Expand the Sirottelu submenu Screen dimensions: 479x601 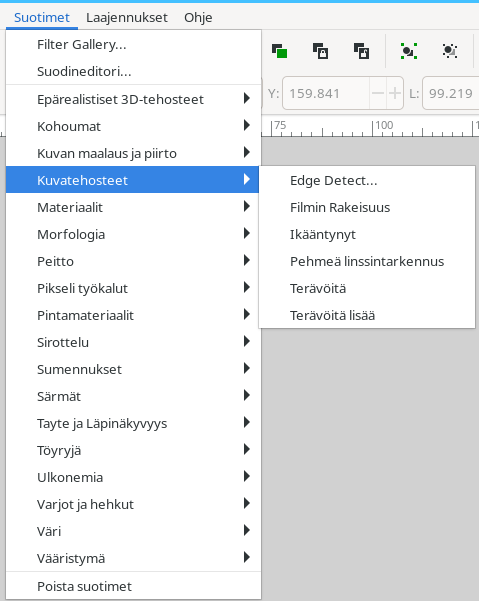pos(133,342)
